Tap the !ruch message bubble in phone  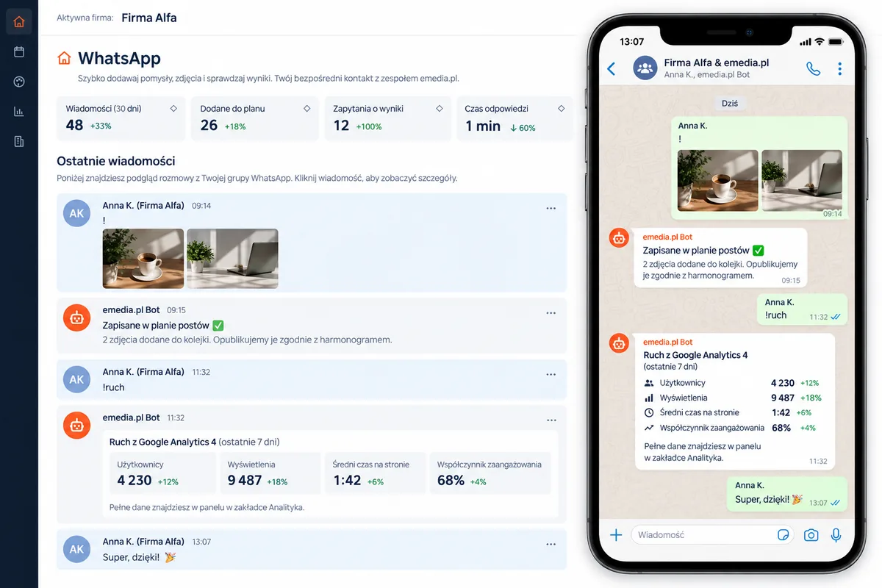click(x=803, y=309)
